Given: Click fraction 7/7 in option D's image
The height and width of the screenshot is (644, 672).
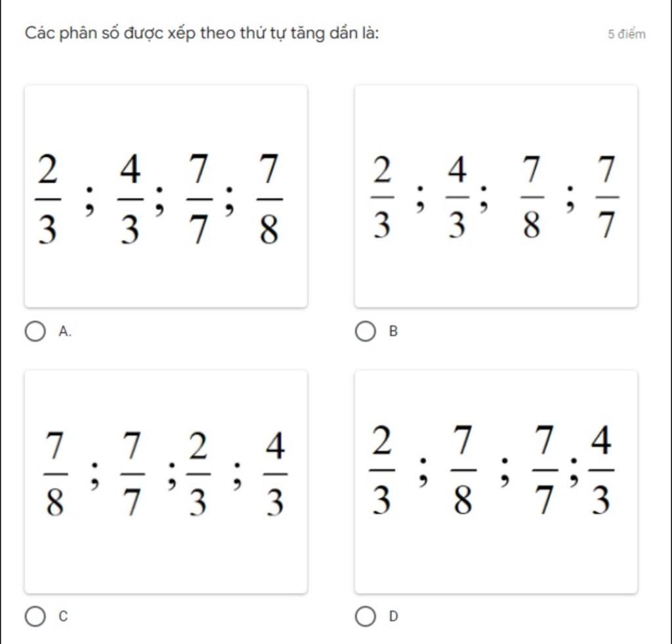Looking at the screenshot, I should pyautogui.click(x=545, y=470).
